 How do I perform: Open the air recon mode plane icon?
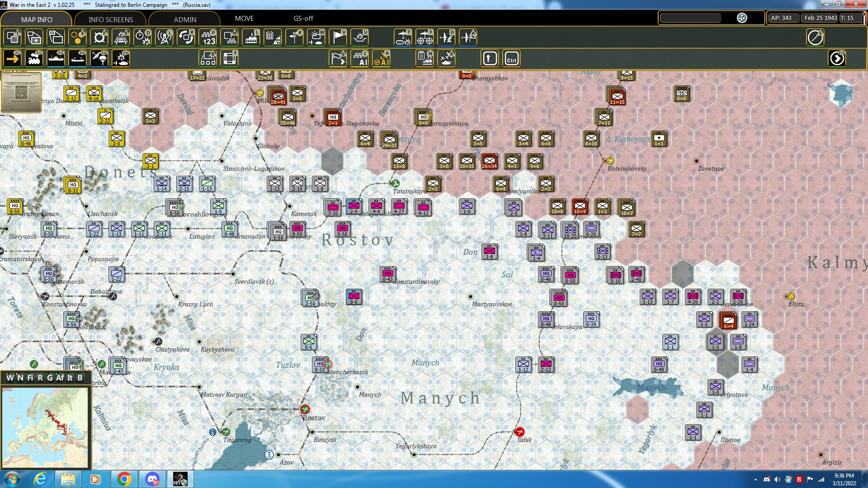(403, 38)
